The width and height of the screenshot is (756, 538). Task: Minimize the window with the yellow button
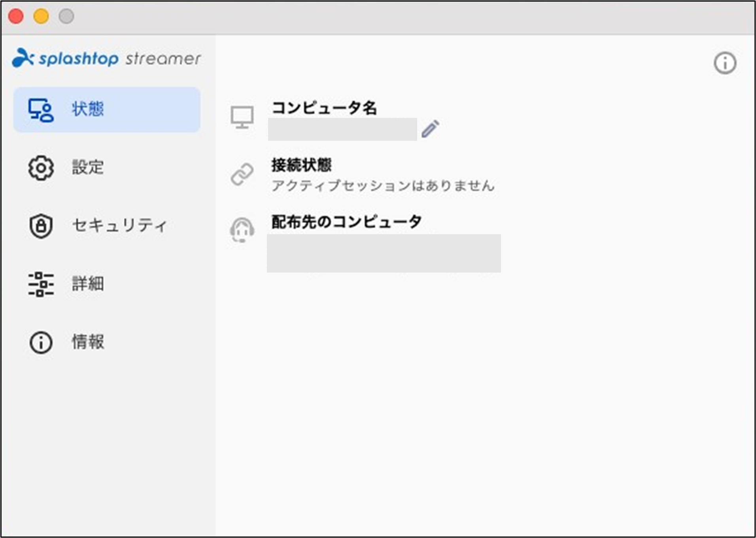pyautogui.click(x=41, y=17)
